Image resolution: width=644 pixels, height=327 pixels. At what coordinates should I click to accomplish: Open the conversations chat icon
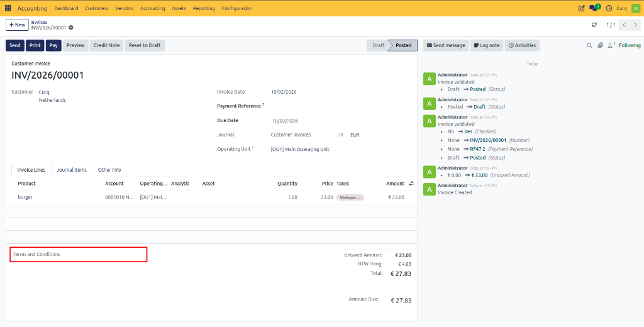click(594, 8)
